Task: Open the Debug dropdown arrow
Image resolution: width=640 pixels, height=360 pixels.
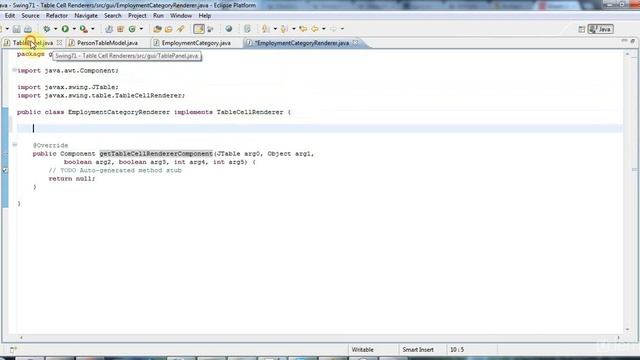Action: coord(56,29)
